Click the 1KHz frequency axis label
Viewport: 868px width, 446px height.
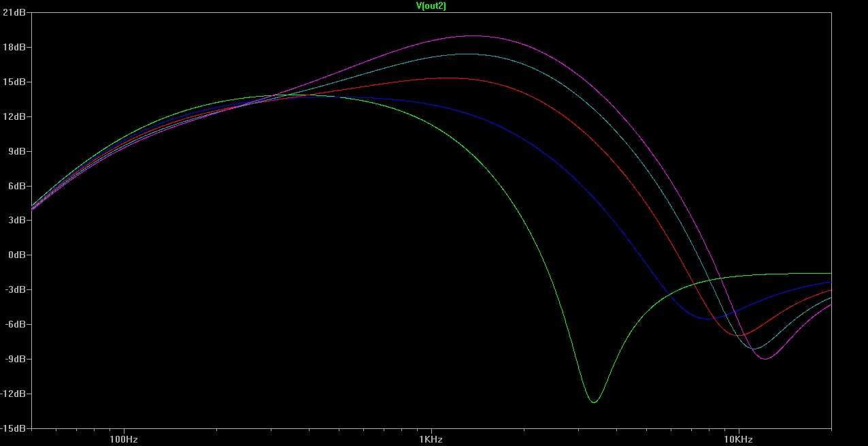click(431, 440)
